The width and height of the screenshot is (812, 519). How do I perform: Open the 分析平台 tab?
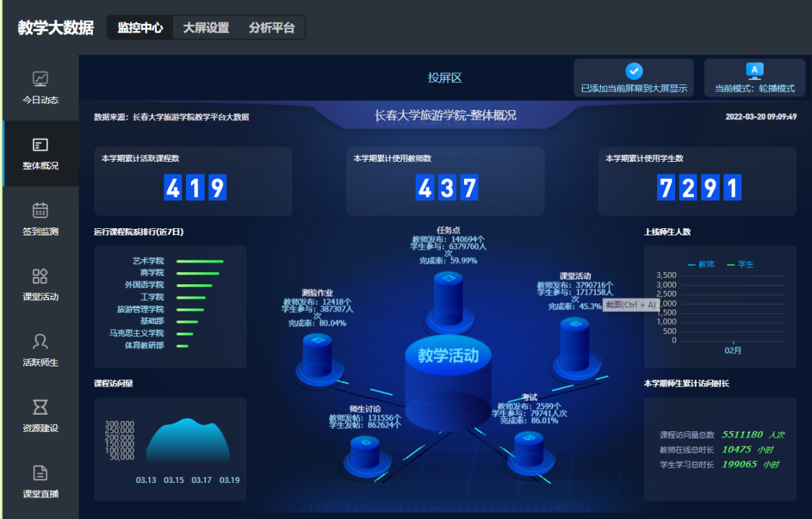coord(272,28)
